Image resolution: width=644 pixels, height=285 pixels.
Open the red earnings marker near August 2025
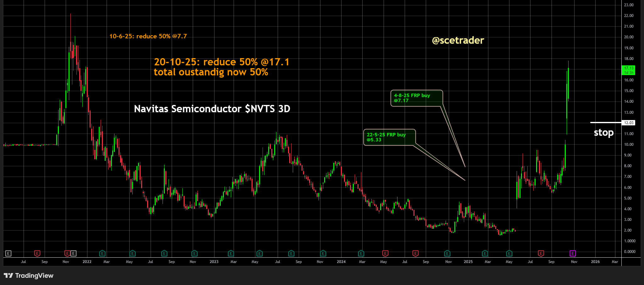click(x=541, y=253)
